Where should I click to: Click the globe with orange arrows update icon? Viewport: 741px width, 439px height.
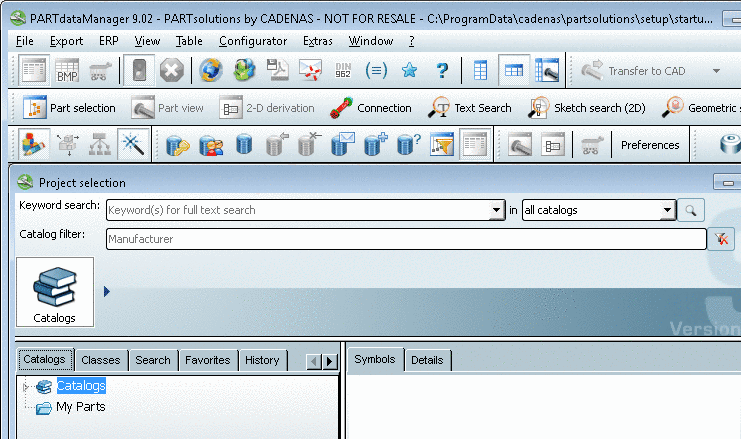(210, 71)
